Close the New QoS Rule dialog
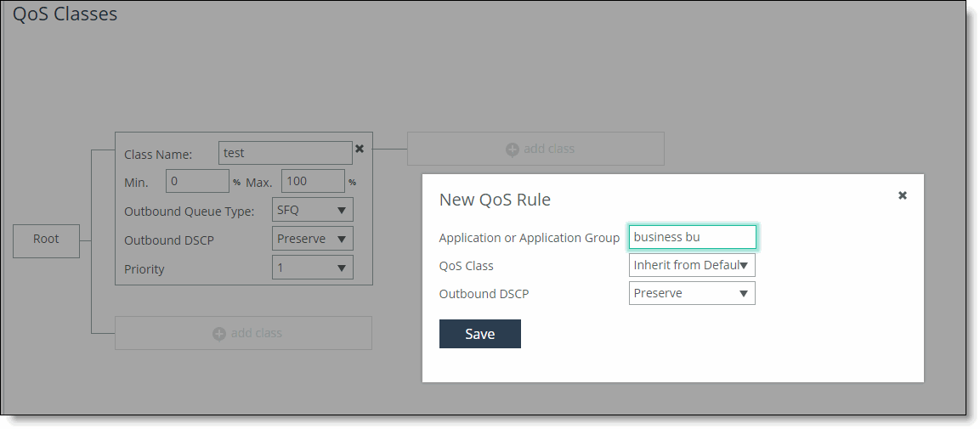The image size is (980, 429). [903, 195]
